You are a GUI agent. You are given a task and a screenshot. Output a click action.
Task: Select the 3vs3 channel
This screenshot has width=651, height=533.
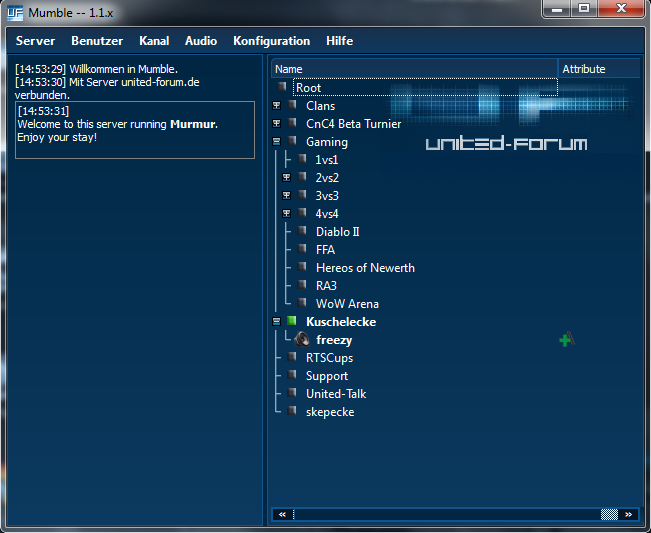point(327,196)
